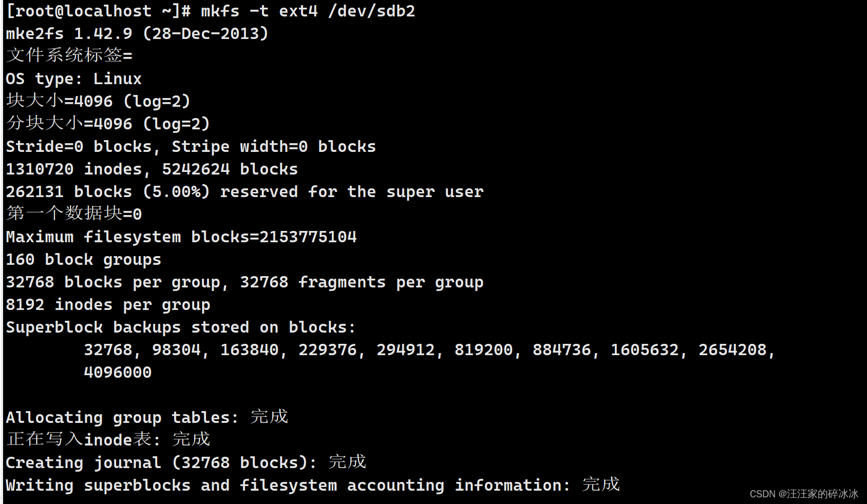Viewport: 867px width, 504px height.
Task: Click the Superblock backups stored heading
Action: point(180,327)
